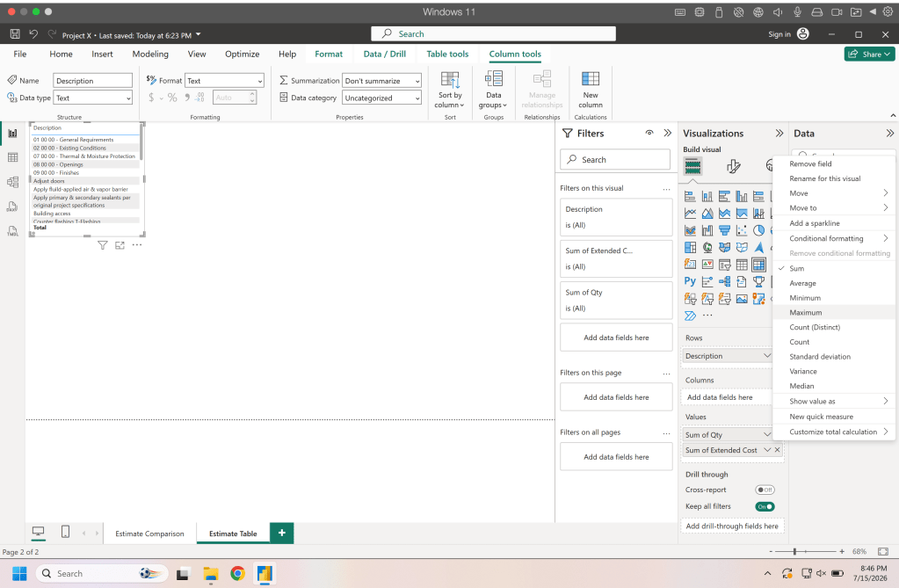Screen dimensions: 899x588
Task: Select the Pie chart visual
Action: pyautogui.click(x=758, y=230)
